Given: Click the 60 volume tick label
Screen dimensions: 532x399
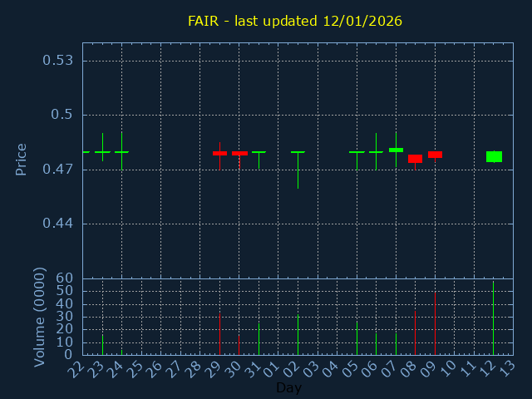Looking at the screenshot, I should tap(64, 278).
